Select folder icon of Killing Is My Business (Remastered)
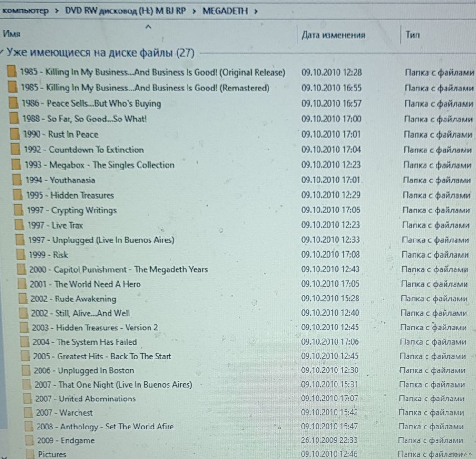Viewport: 476px width, 459px height. (12, 87)
